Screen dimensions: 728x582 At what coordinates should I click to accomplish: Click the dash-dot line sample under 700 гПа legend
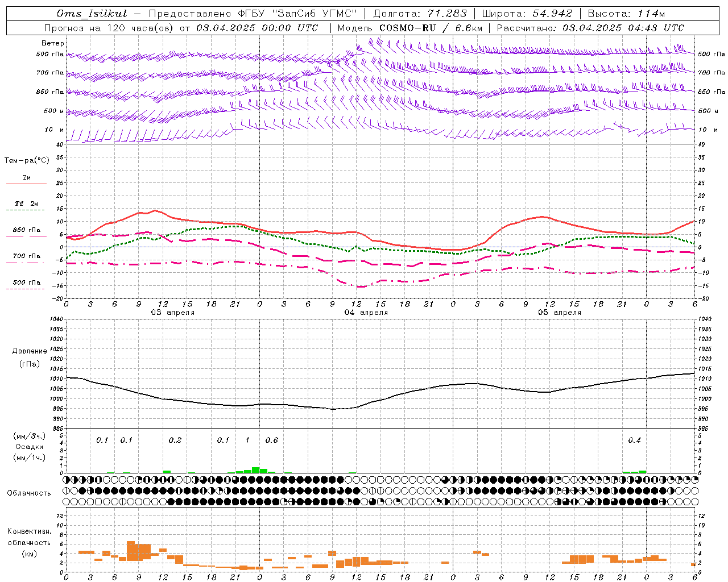click(26, 263)
